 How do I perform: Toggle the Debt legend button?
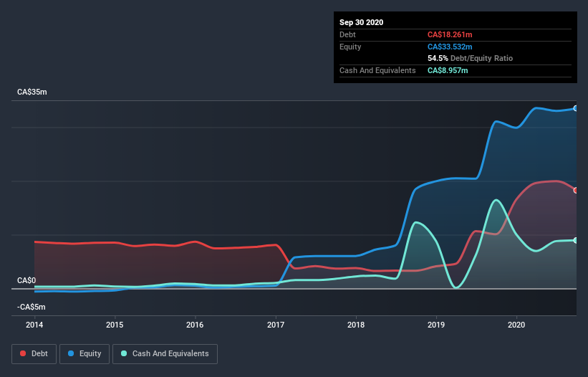click(34, 354)
